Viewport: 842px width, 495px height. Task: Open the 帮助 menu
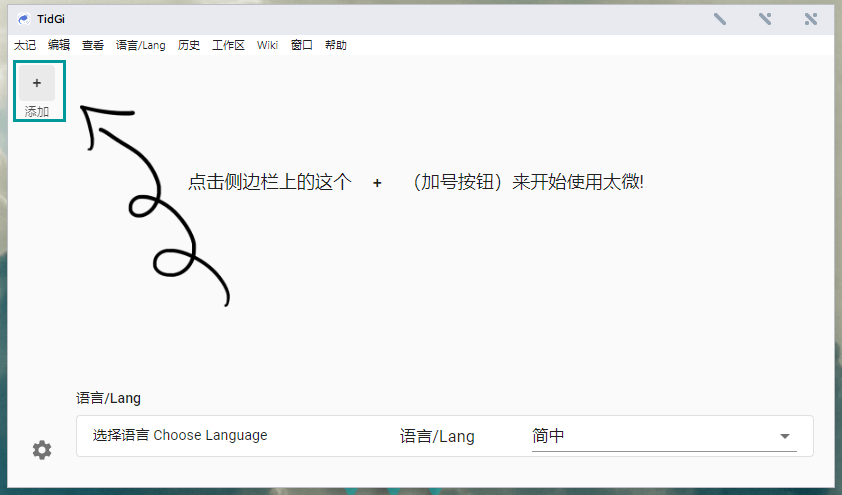(336, 45)
